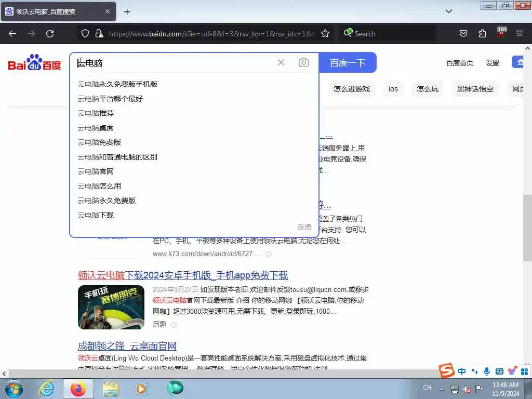The height and width of the screenshot is (399, 532).
Task: Select suggestion 云电脑怎么用
Action: [x=99, y=187]
